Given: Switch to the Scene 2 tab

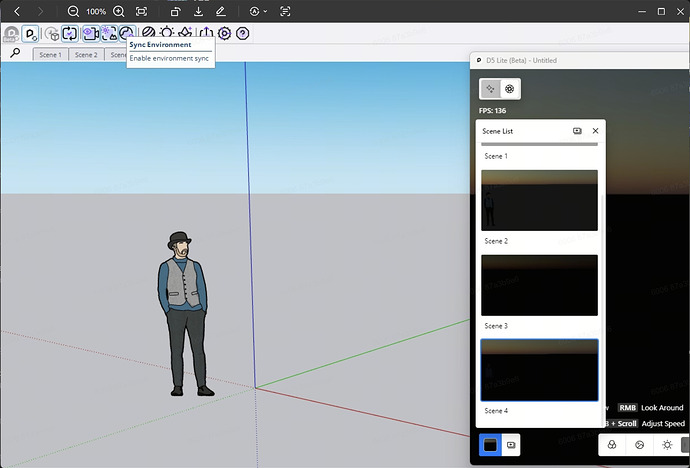Looking at the screenshot, I should click(x=86, y=55).
